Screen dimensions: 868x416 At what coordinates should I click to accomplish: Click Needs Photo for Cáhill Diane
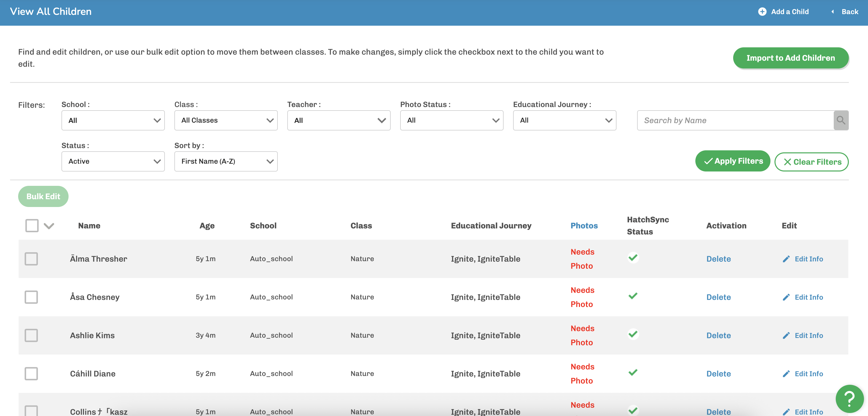(x=582, y=374)
